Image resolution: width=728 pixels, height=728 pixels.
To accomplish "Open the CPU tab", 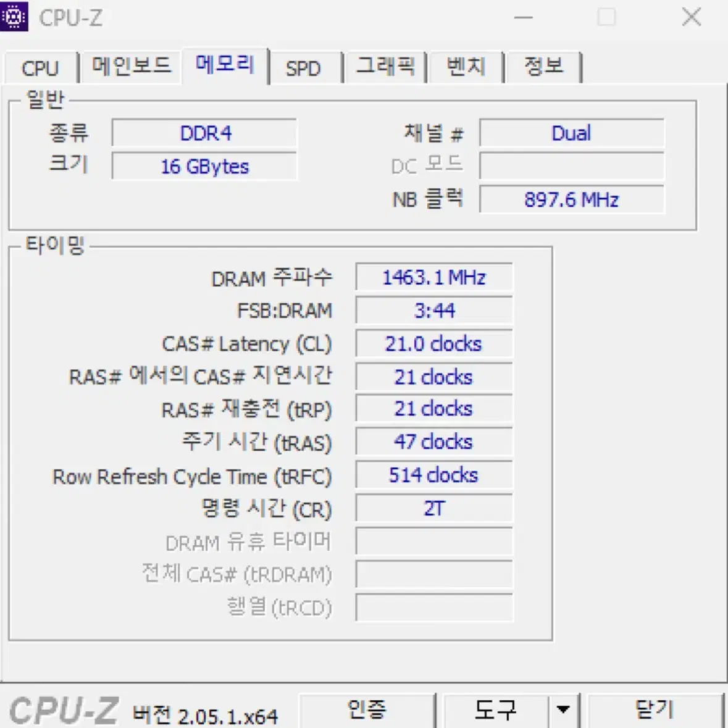I will pos(40,68).
